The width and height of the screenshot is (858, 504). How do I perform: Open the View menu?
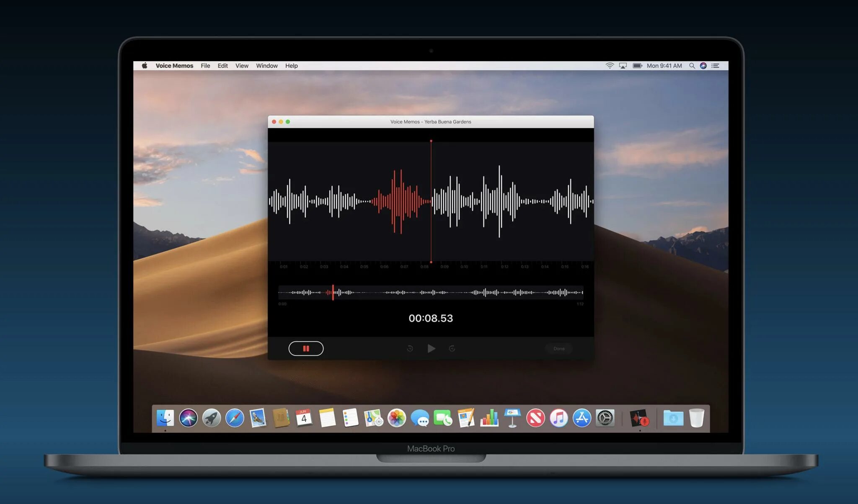coord(242,66)
